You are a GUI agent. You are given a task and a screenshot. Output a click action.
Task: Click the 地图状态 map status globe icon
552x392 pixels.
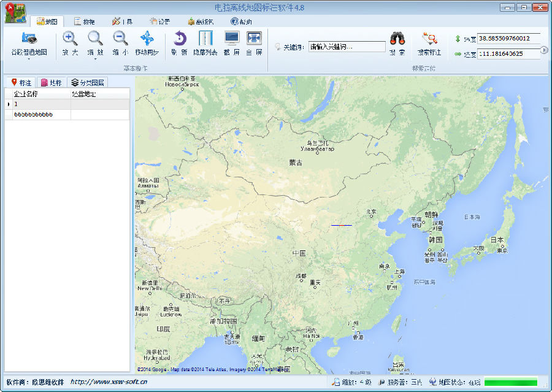(432, 382)
